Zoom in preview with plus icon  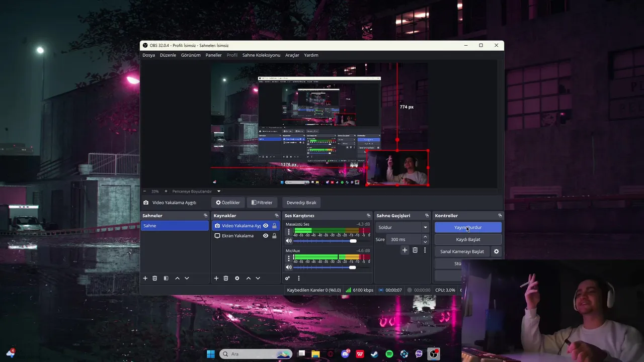(x=166, y=191)
